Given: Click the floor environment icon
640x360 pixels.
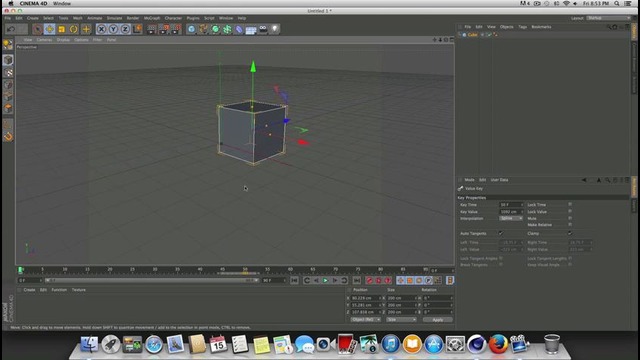Looking at the screenshot, I should pyautogui.click(x=251, y=29).
